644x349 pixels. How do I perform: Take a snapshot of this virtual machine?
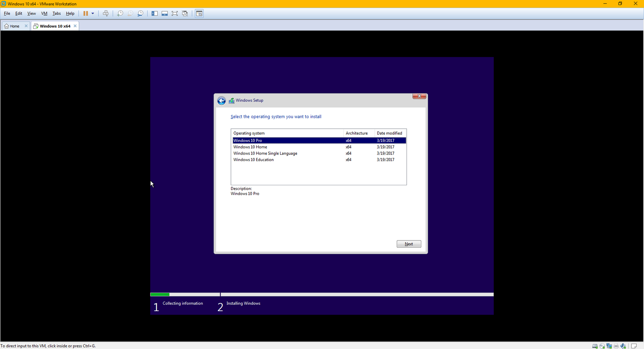coord(120,14)
